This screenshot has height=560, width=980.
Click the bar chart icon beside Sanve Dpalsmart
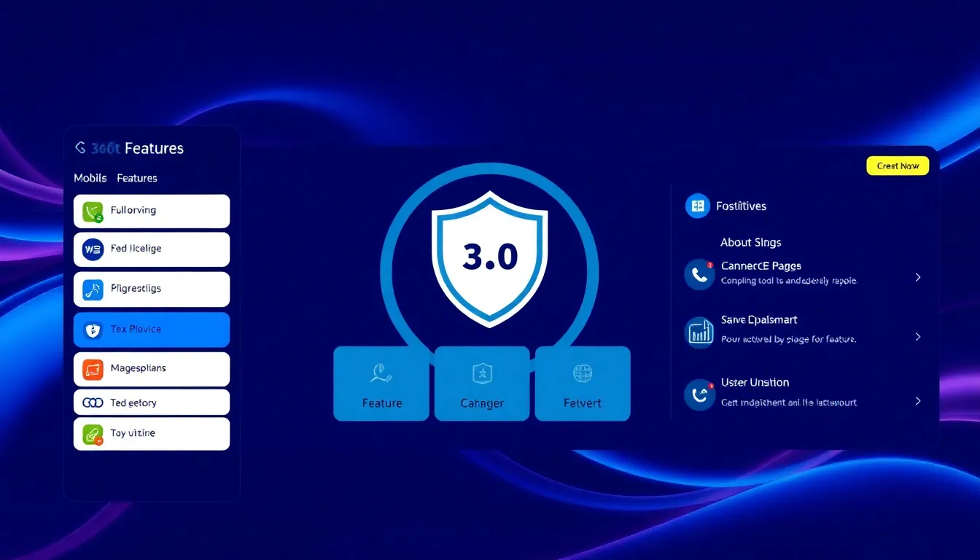point(700,333)
